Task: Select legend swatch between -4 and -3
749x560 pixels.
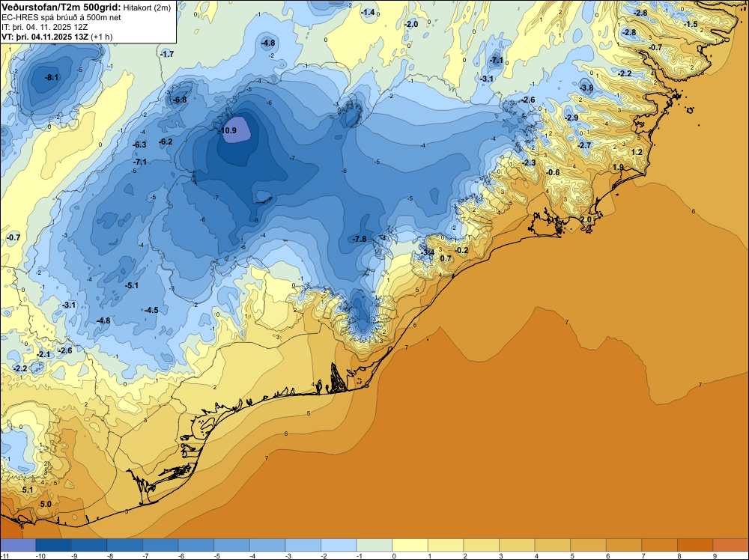Action: [x=267, y=545]
